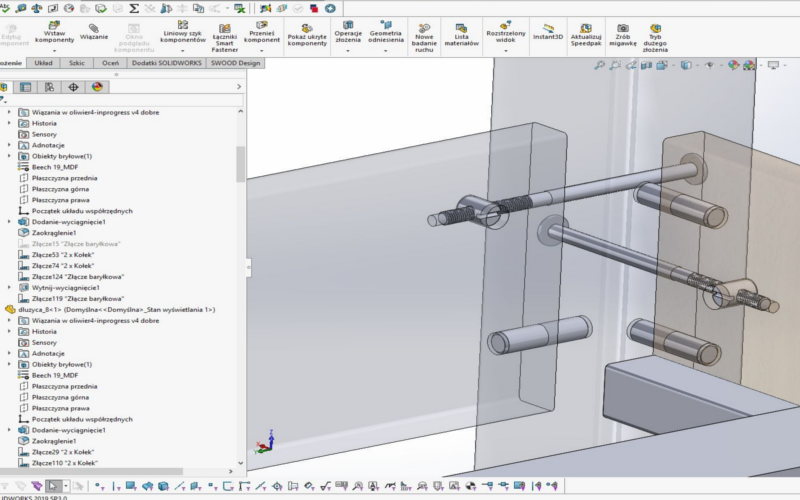Start Nowe badanie ruchu
800x500 pixels.
[424, 29]
